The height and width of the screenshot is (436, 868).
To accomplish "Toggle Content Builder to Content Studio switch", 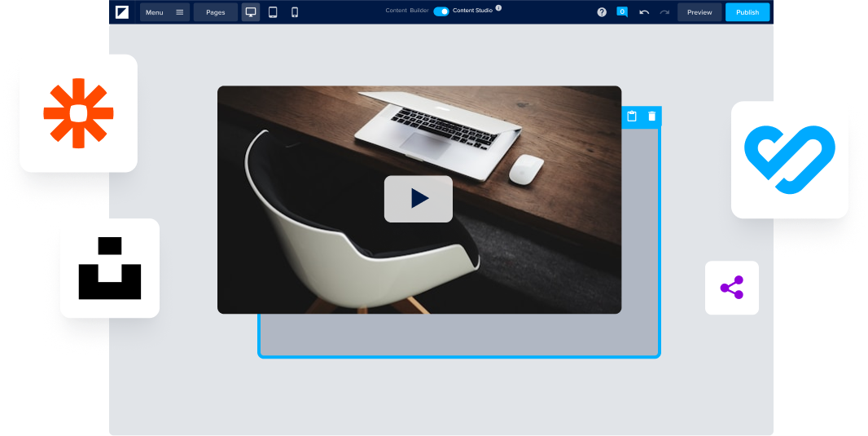I will 441,11.
